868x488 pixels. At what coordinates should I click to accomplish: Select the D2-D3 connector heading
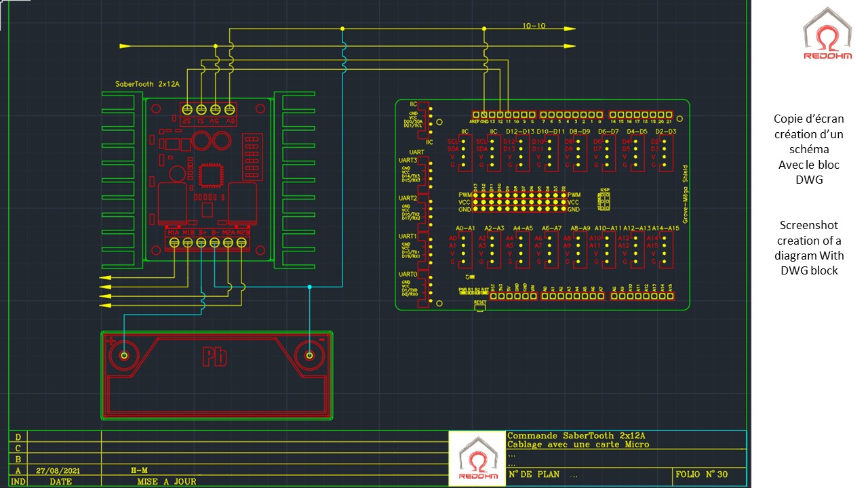pos(666,131)
